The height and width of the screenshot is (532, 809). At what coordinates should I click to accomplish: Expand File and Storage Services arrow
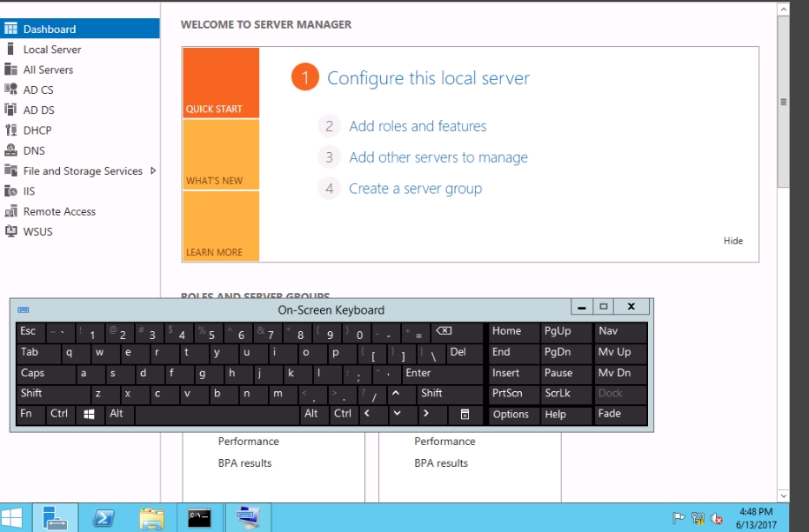click(153, 170)
